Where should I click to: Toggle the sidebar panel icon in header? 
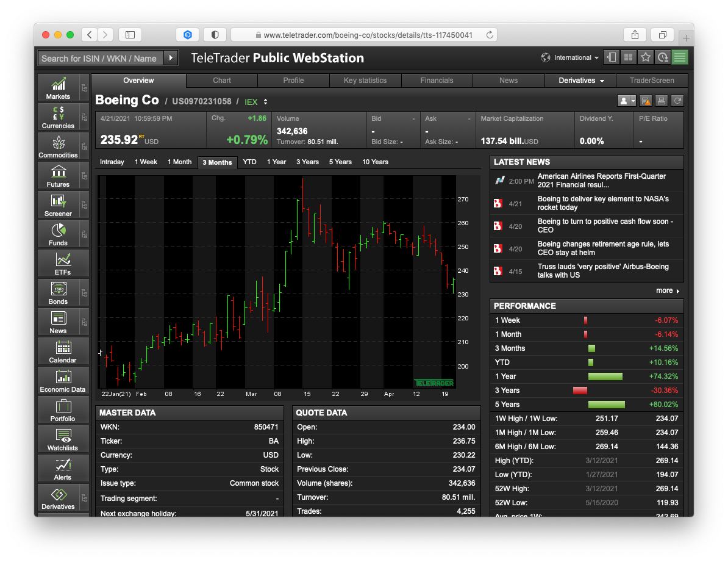(x=612, y=57)
